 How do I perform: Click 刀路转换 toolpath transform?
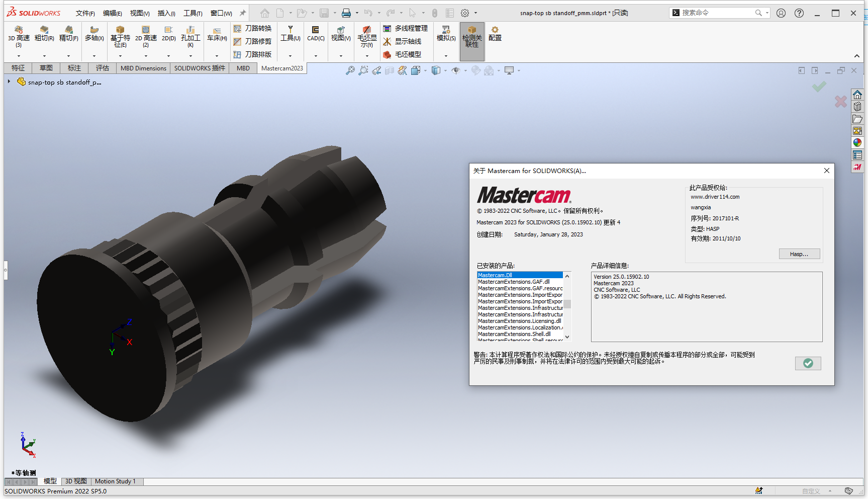(x=252, y=29)
